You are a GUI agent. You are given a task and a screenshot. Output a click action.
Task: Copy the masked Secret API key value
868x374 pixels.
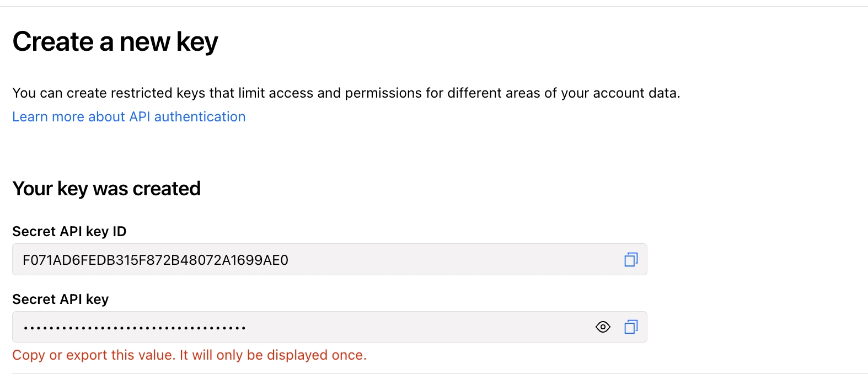pos(631,327)
